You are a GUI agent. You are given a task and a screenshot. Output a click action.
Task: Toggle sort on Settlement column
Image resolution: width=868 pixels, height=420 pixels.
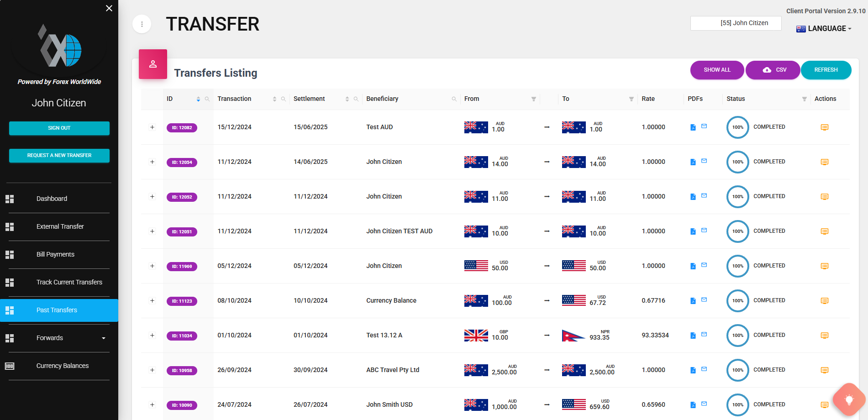point(347,99)
